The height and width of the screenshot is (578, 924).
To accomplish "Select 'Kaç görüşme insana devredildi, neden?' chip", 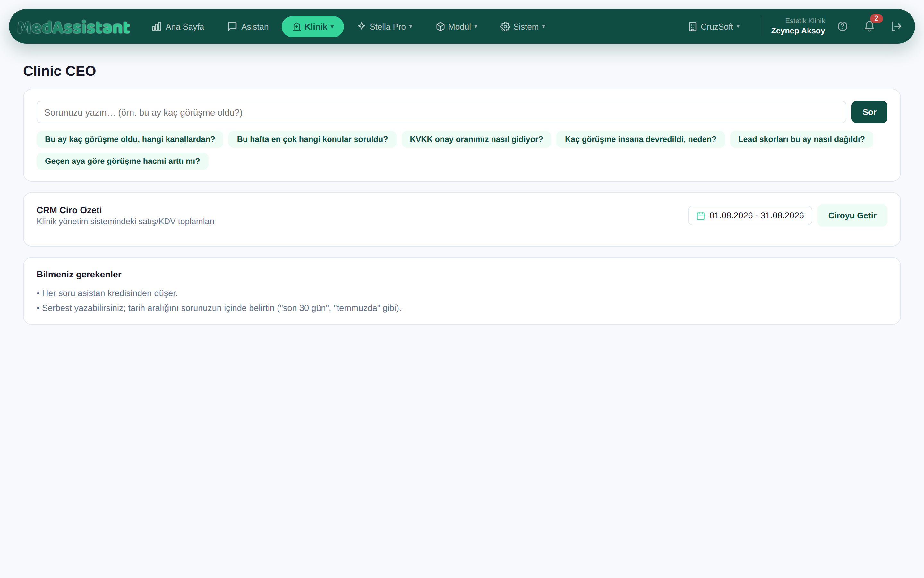I will tap(640, 139).
